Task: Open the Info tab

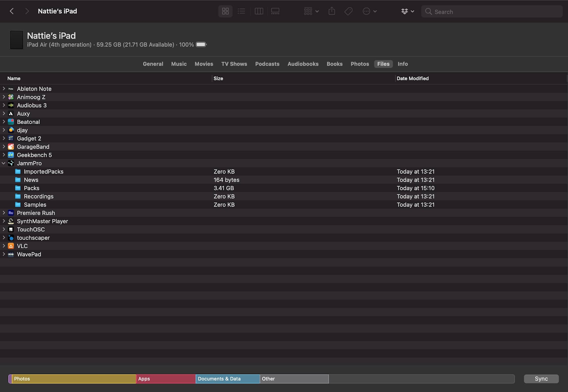Action: [x=403, y=64]
